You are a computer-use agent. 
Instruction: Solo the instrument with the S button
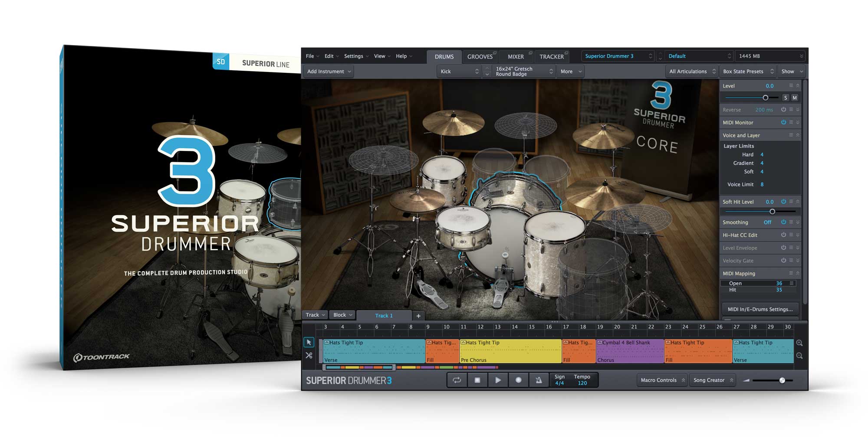click(785, 98)
